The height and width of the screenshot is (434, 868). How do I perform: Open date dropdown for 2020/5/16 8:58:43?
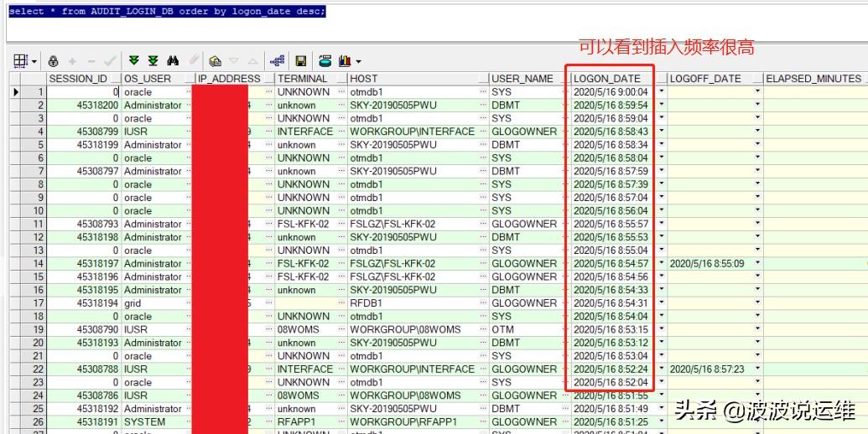(661, 132)
